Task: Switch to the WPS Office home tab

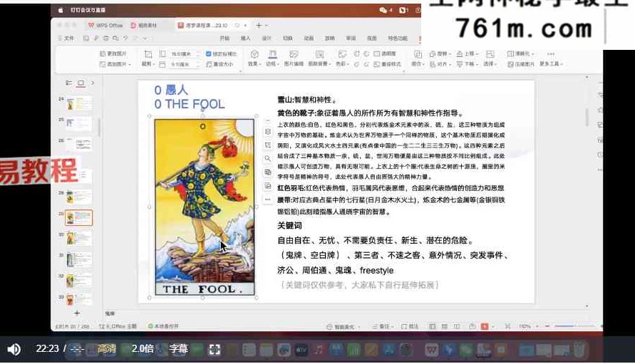Action: pos(105,25)
